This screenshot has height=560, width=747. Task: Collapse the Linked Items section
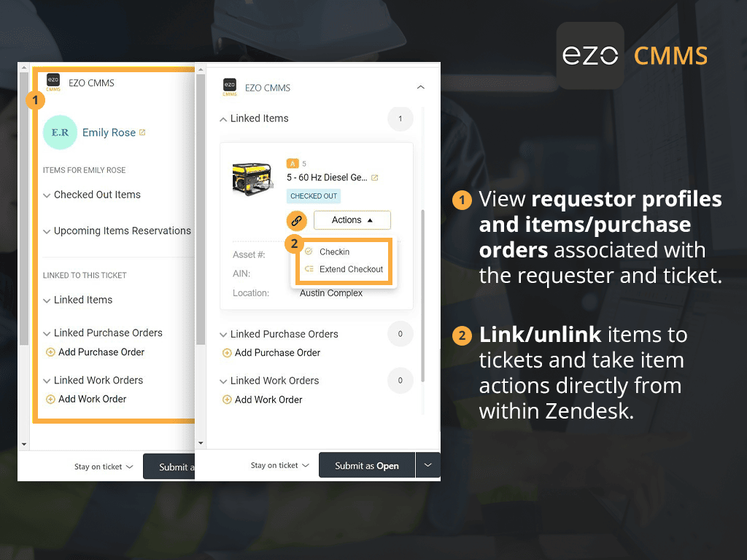223,118
